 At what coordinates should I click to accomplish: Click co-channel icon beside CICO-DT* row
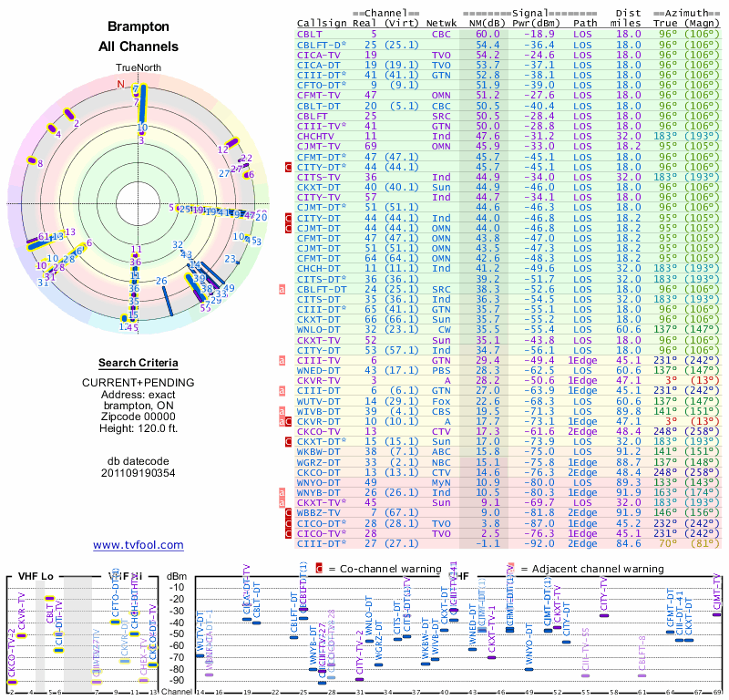(288, 524)
